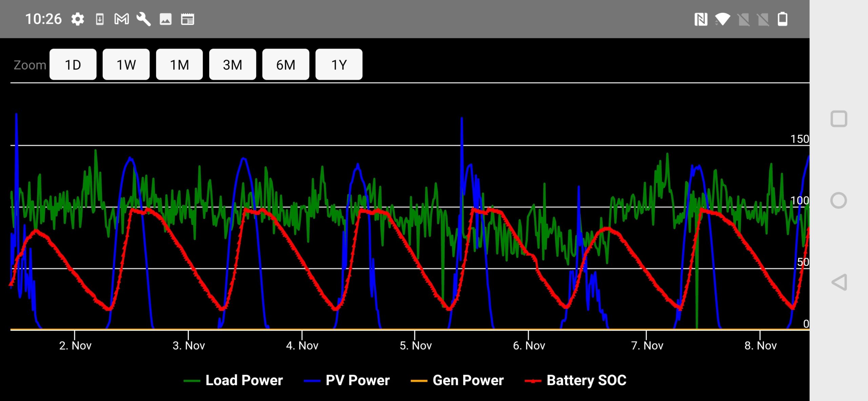Tap the first no-SIM signal icon

(x=744, y=19)
